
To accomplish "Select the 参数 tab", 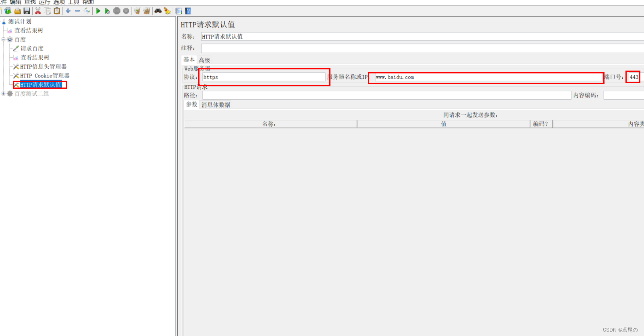I will pyautogui.click(x=191, y=104).
